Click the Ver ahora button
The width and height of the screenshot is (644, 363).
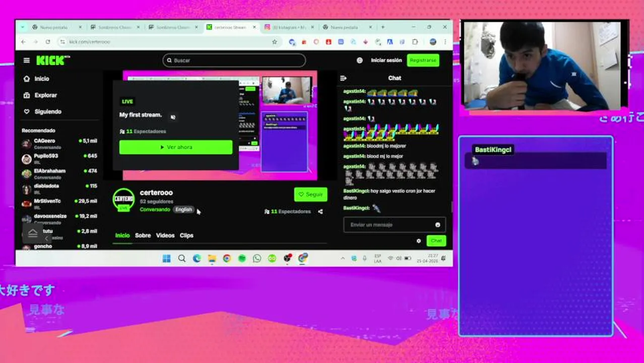(x=176, y=147)
